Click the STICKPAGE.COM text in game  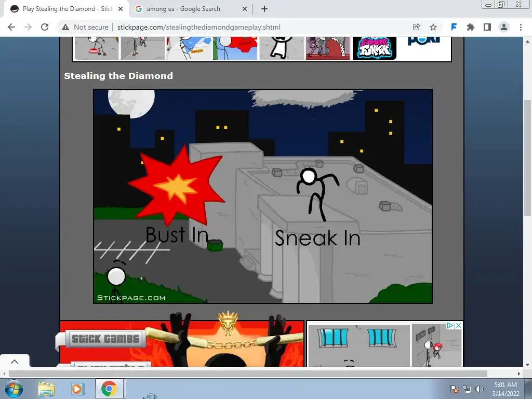click(x=131, y=298)
